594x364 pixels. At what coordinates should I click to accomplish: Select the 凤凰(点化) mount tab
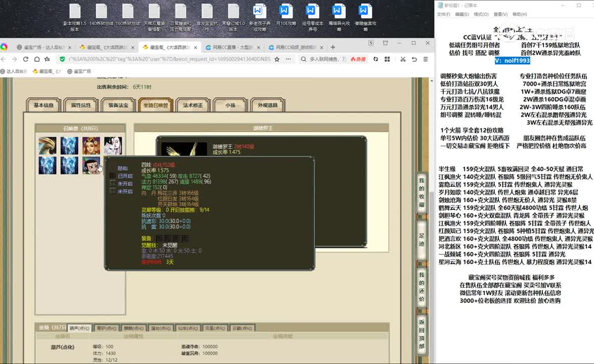[215, 328]
